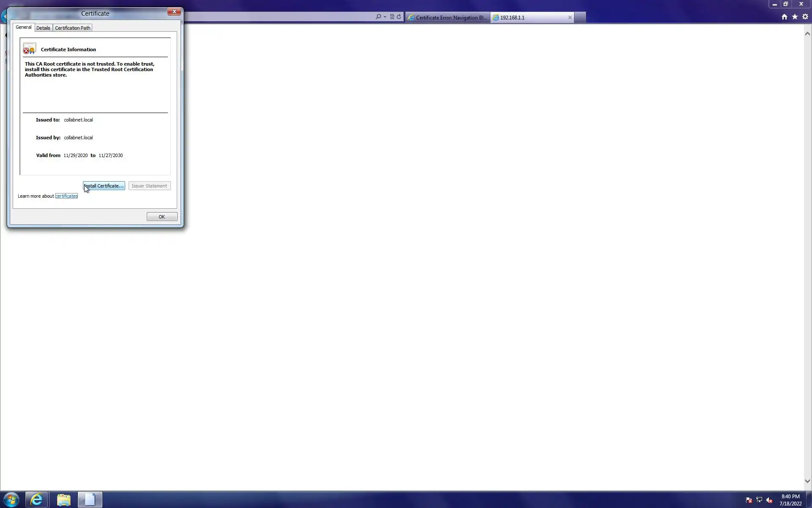The image size is (812, 508).
Task: Click the compatibility view icon
Action: click(x=392, y=17)
